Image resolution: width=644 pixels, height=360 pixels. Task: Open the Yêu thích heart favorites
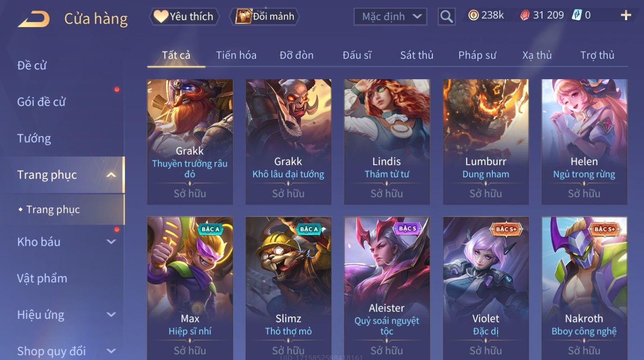click(x=184, y=16)
